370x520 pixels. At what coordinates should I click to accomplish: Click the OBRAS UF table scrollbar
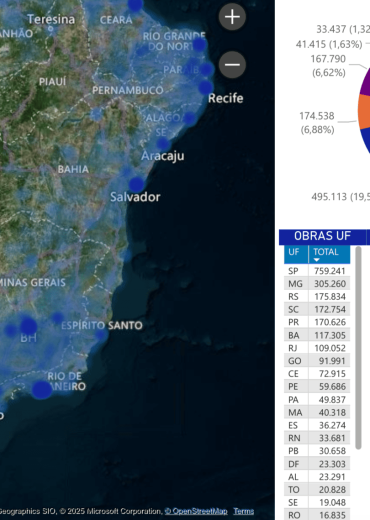358,348
